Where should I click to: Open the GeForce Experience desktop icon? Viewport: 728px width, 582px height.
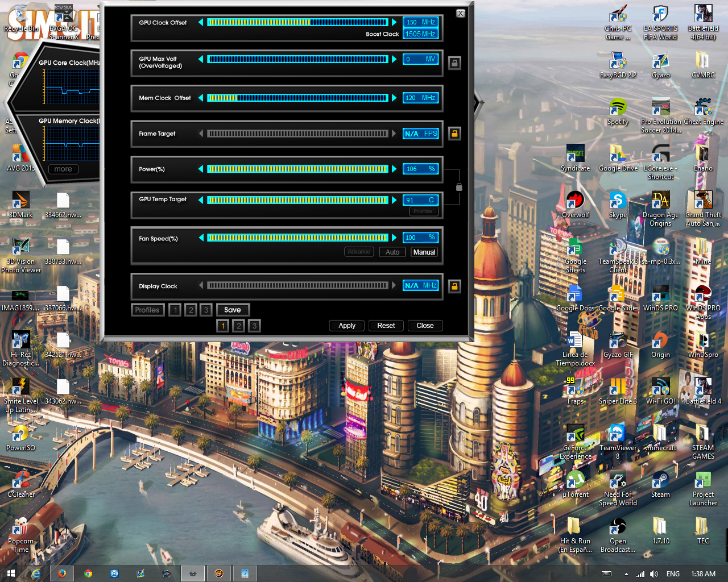[576, 442]
